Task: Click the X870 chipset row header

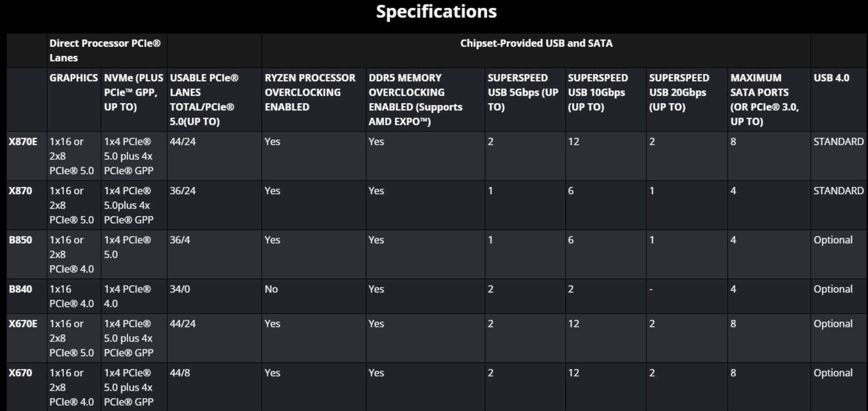Action: pos(20,191)
